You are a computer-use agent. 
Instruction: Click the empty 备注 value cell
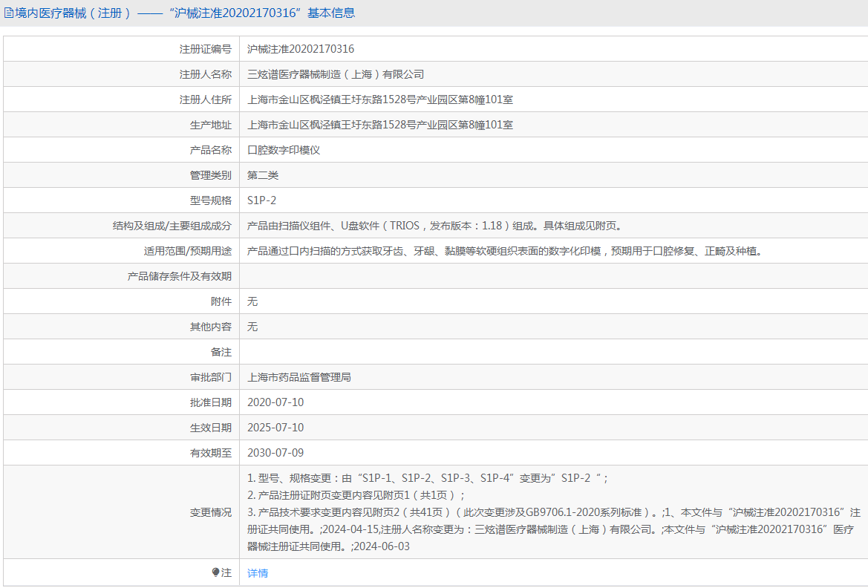coord(553,352)
